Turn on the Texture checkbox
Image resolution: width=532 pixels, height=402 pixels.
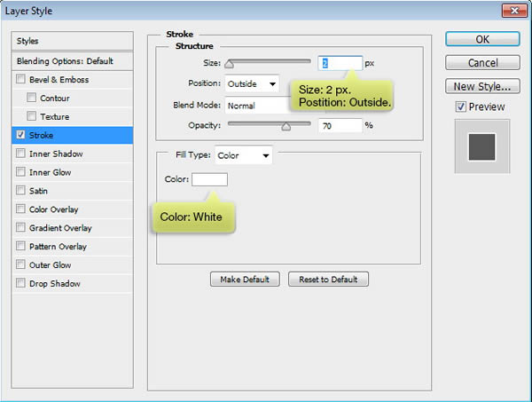[x=33, y=117]
